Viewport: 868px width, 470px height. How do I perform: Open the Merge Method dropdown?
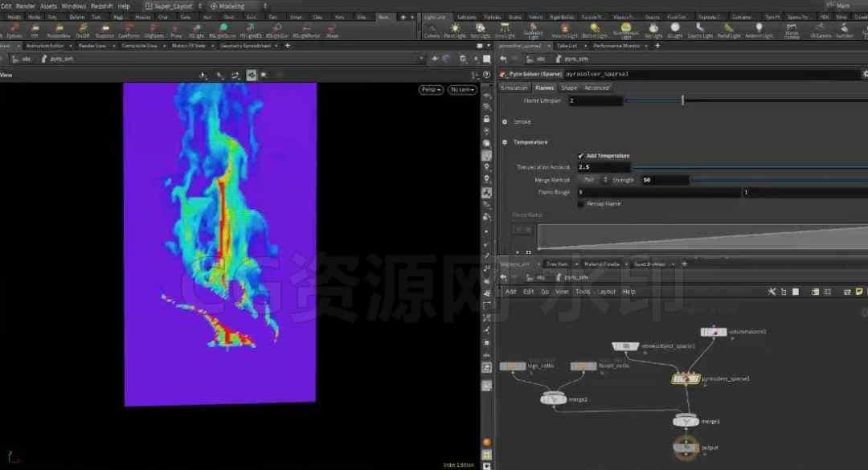coord(593,180)
